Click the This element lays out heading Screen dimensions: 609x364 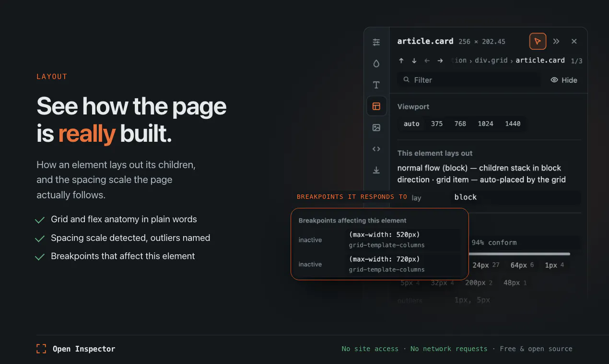click(435, 153)
